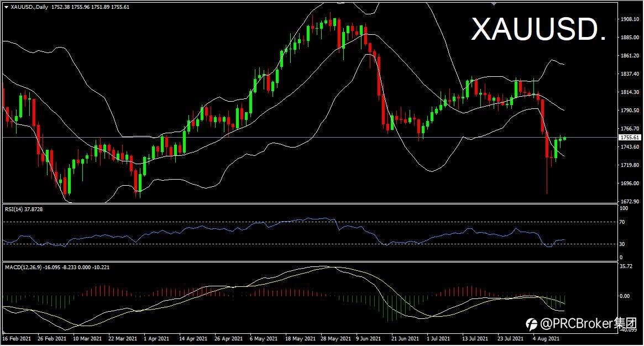This screenshot has height=346, width=644.
Task: Click the high value 1755.96 in header
Action: [81, 7]
